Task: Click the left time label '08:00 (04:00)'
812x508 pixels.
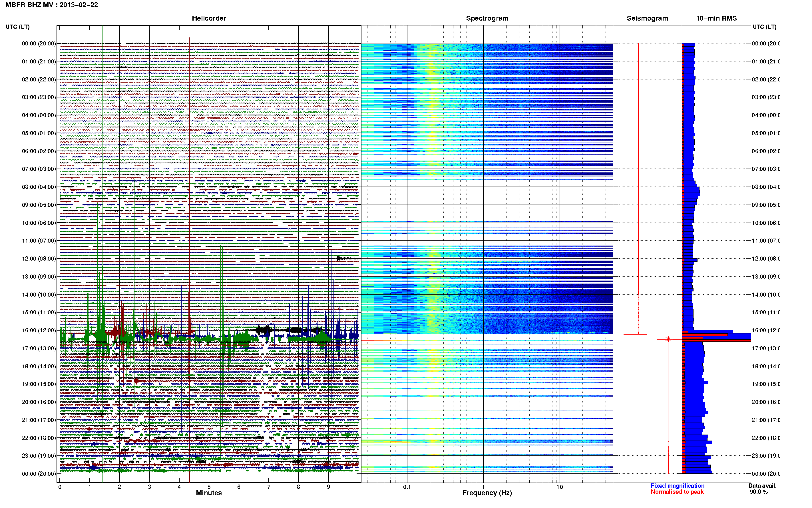Action: 39,187
